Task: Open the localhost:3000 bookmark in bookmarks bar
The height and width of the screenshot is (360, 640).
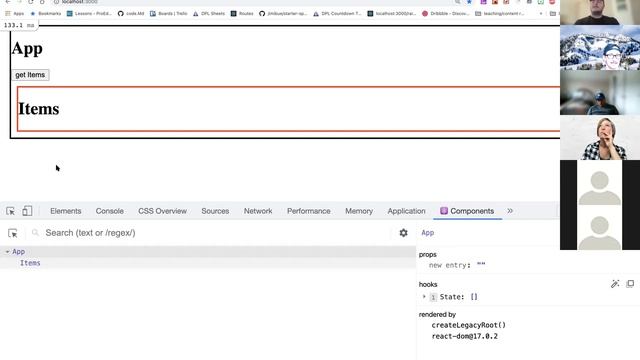Action: click(392, 13)
